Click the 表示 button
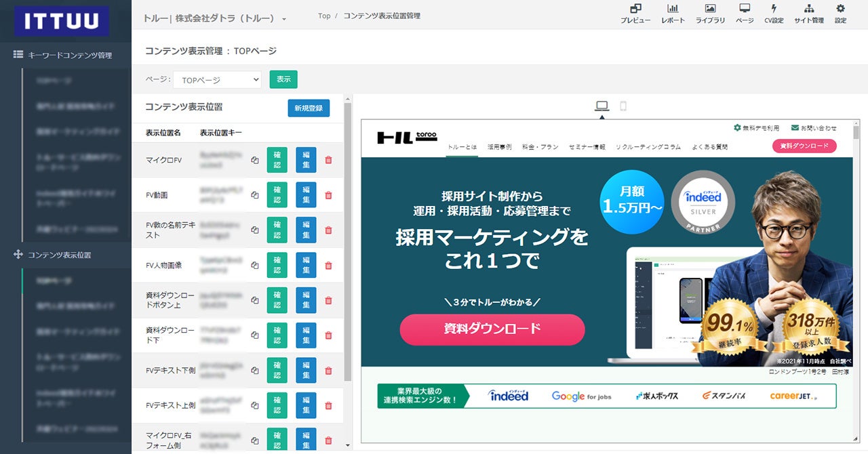Image resolution: width=868 pixels, height=454 pixels. point(283,79)
